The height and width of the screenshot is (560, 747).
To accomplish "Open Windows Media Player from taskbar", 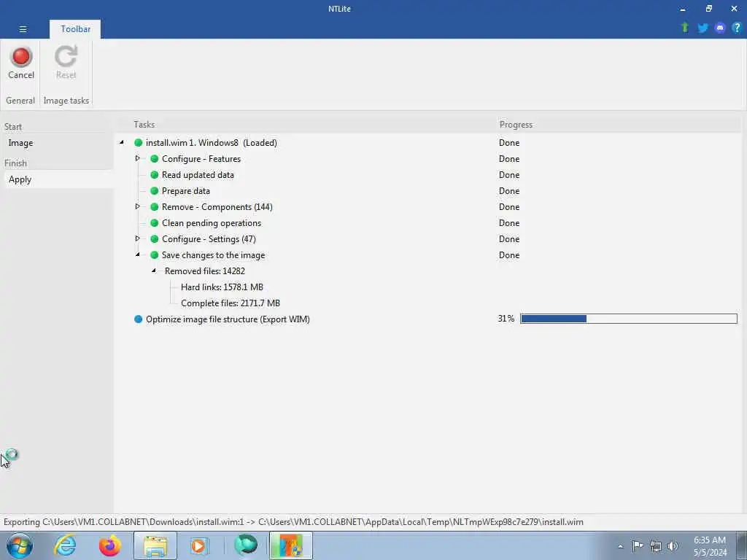I will click(198, 545).
